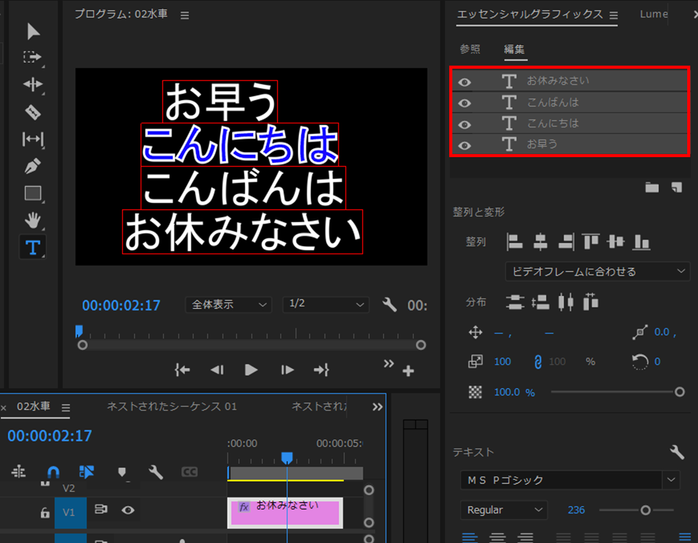Distribute vertically first icon
The height and width of the screenshot is (543, 698).
point(515,302)
